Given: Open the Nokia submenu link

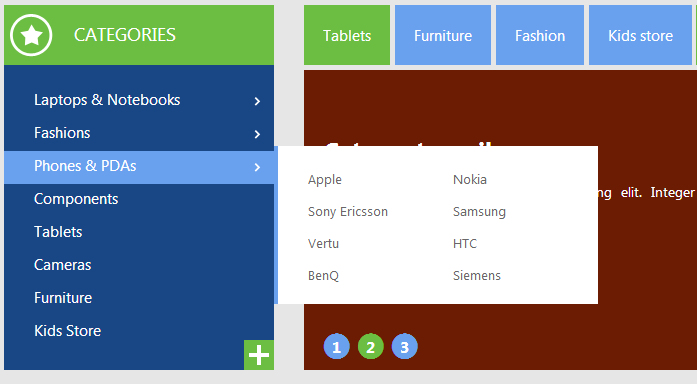Looking at the screenshot, I should (x=470, y=180).
